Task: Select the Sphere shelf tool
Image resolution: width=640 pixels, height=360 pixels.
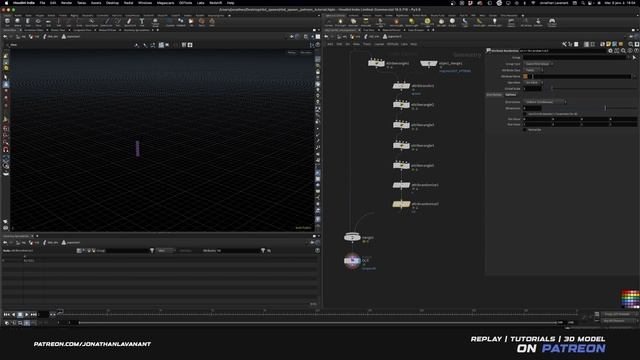Action: 18,21
